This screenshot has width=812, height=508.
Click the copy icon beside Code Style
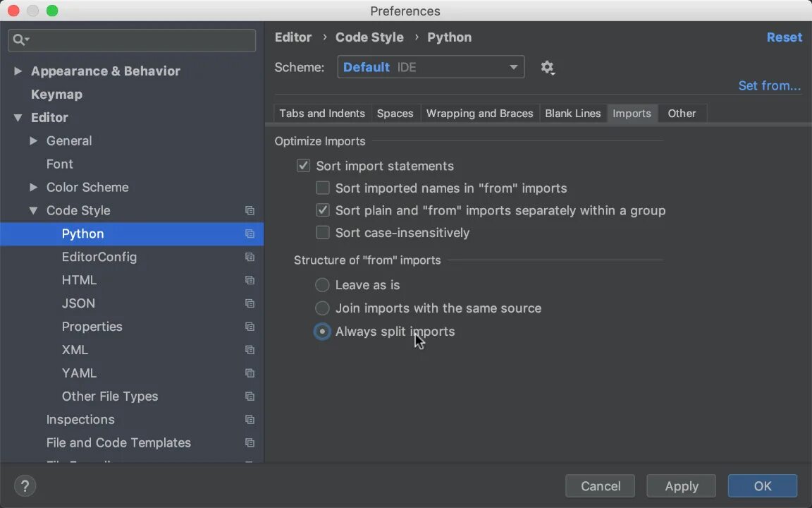click(x=250, y=211)
